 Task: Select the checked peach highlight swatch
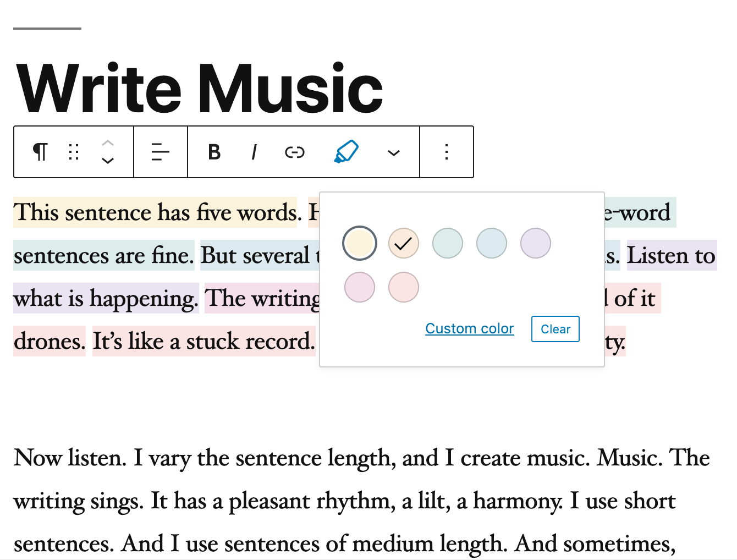click(x=404, y=243)
